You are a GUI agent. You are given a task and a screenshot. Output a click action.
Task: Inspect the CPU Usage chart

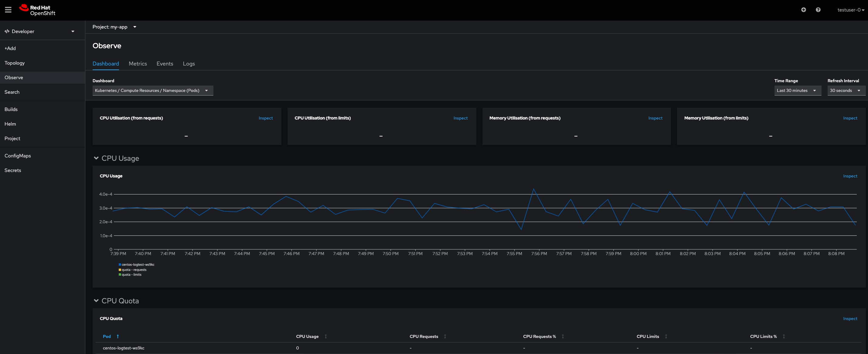coord(850,176)
